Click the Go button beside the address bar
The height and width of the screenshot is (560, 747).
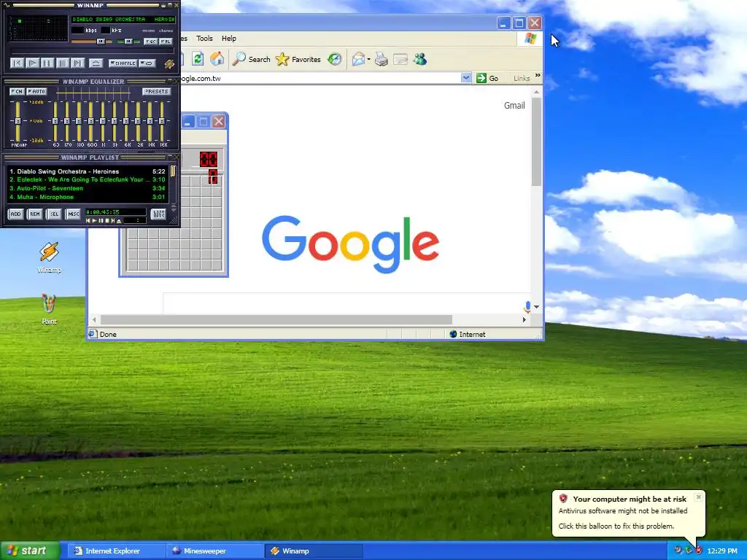tap(487, 78)
